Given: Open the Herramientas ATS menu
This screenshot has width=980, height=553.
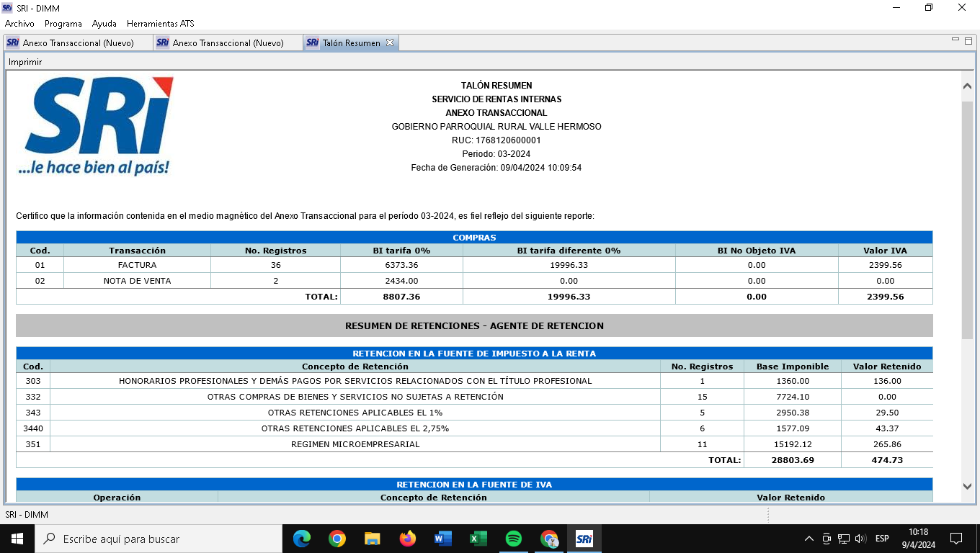Looking at the screenshot, I should (x=160, y=24).
